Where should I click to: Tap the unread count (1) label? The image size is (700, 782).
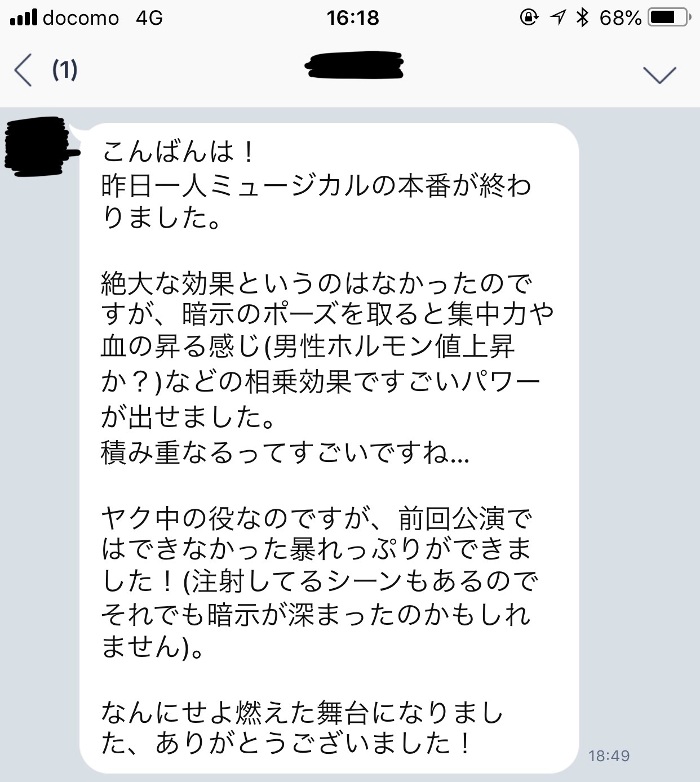[x=65, y=69]
